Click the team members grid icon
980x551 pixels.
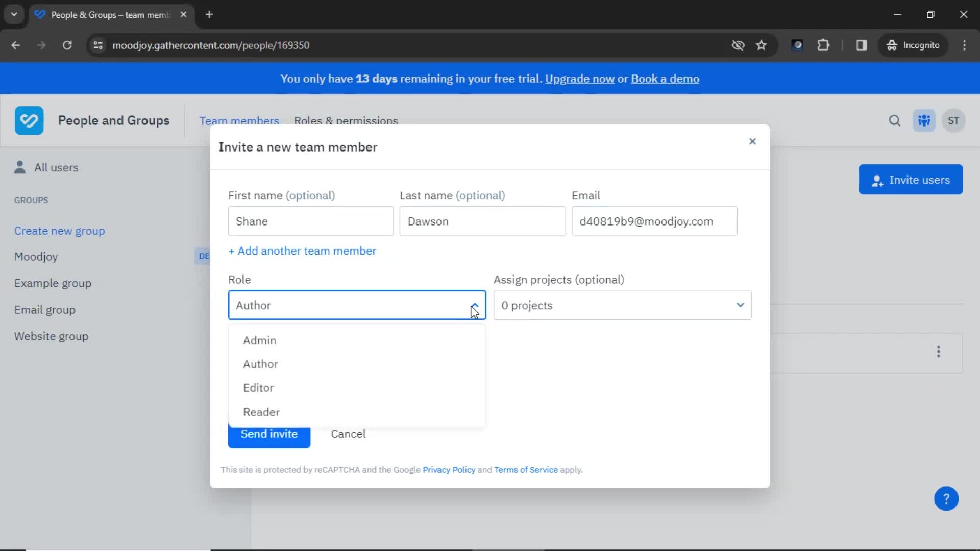click(925, 120)
